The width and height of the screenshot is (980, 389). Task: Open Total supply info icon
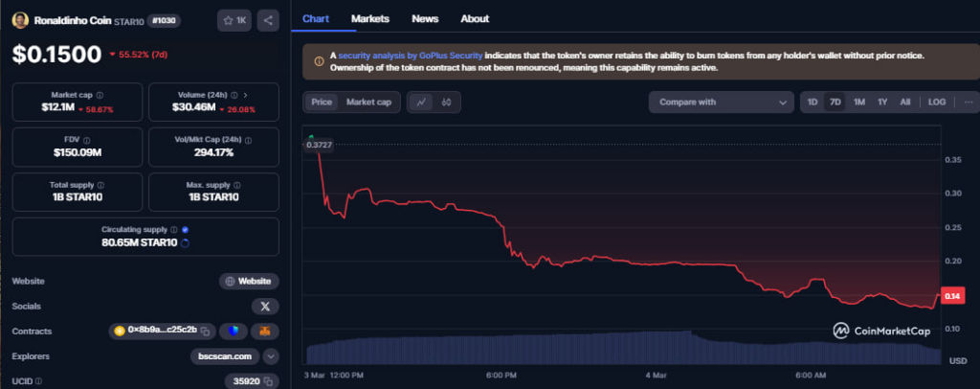coord(101,186)
